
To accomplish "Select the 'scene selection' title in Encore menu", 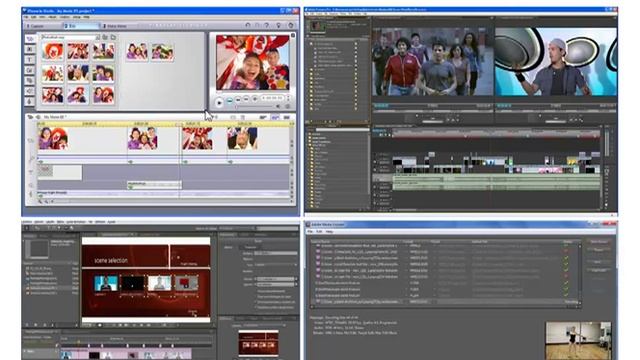I will tap(111, 260).
